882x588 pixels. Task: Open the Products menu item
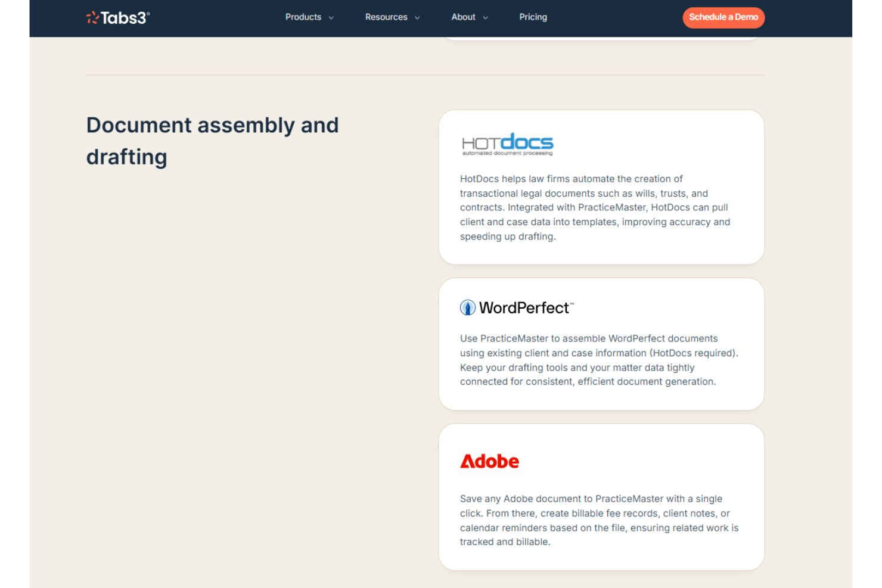point(303,17)
